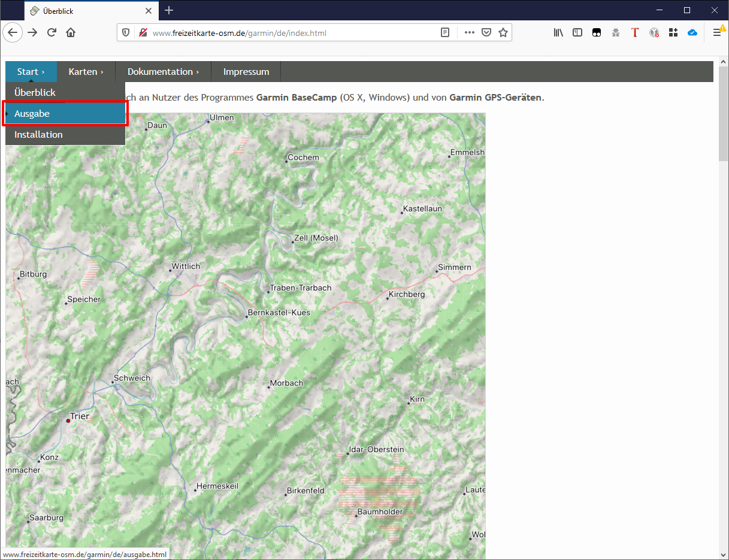Click the bold Garmin BaseCamp text
This screenshot has width=729, height=560.
click(x=297, y=97)
